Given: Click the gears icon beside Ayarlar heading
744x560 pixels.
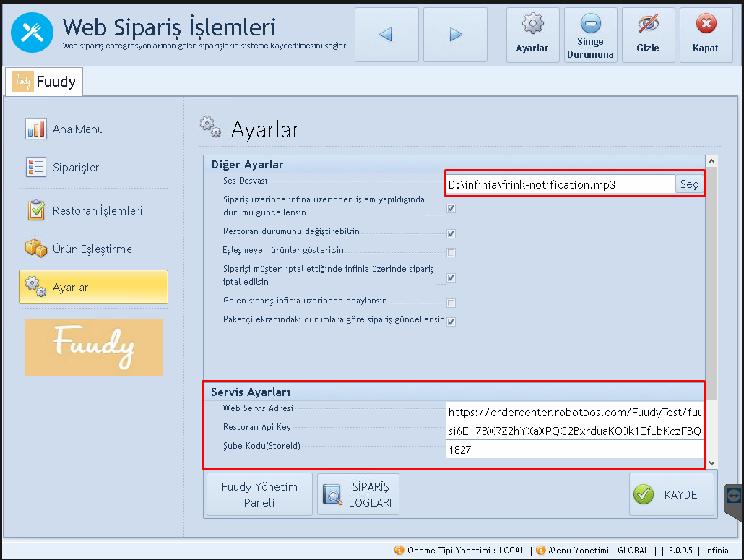Looking at the screenshot, I should coord(211,127).
